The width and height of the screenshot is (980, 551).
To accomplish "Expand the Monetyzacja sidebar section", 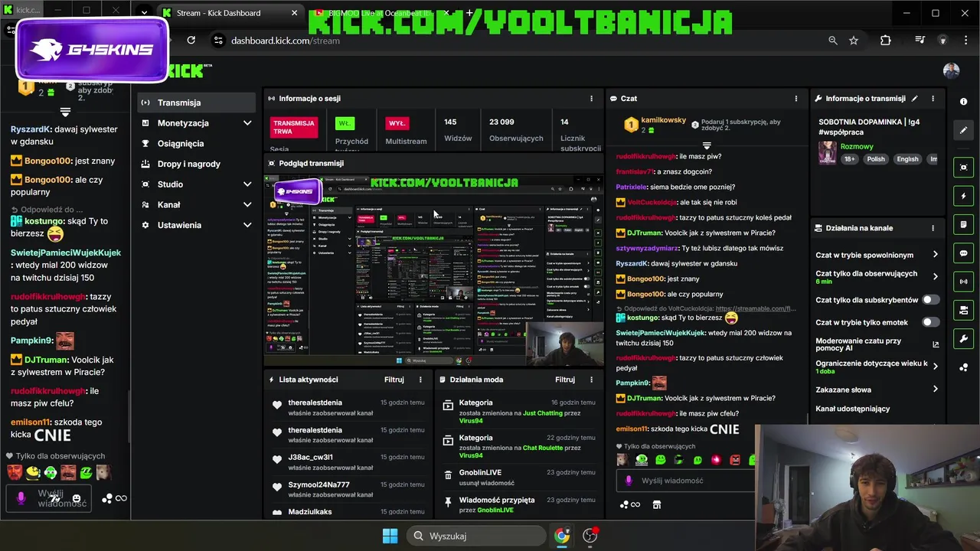I will point(247,123).
